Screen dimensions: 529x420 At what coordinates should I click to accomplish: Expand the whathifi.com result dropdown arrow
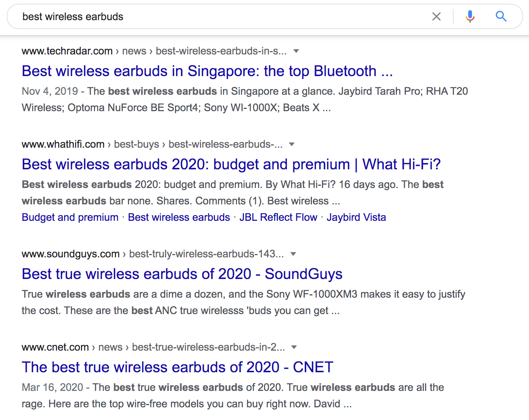[x=292, y=144]
